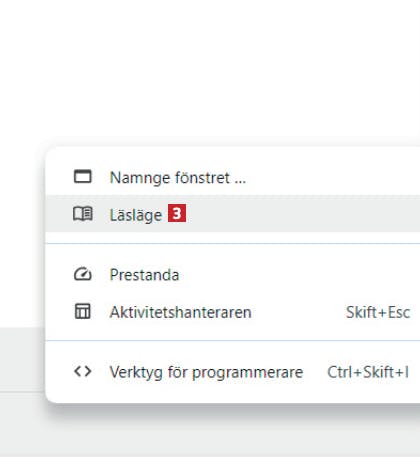Viewport: 420px width, 457px height.
Task: Click the red number 3 badge
Action: [177, 213]
